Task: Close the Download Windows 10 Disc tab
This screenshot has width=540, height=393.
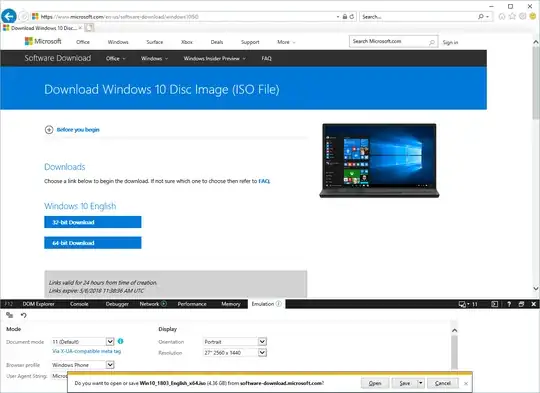Action: (80, 28)
